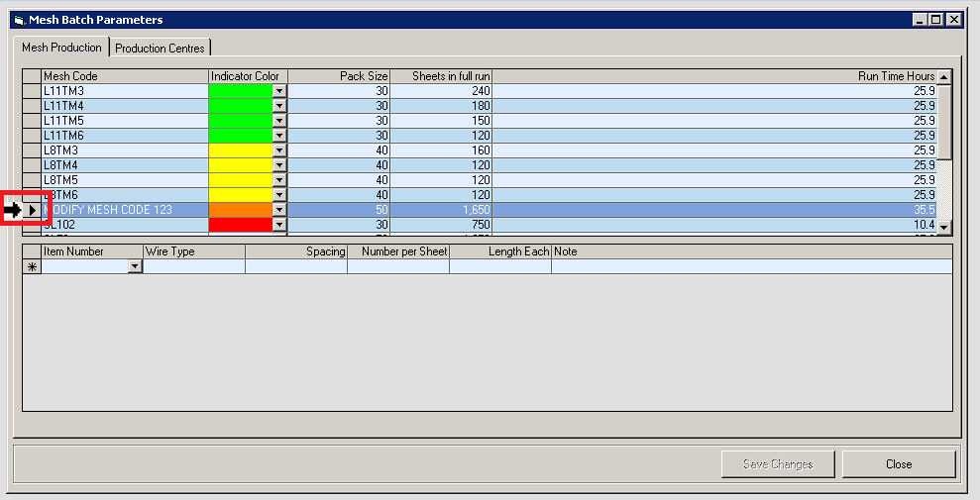Click the Number per Sheet header
This screenshot has width=980, height=500.
coord(398,251)
